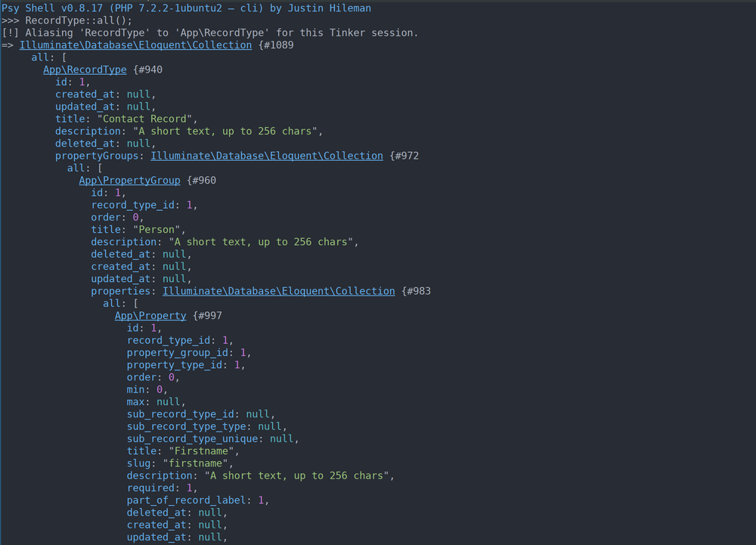The image size is (756, 545).
Task: Open the App\Property class link
Action: [150, 316]
